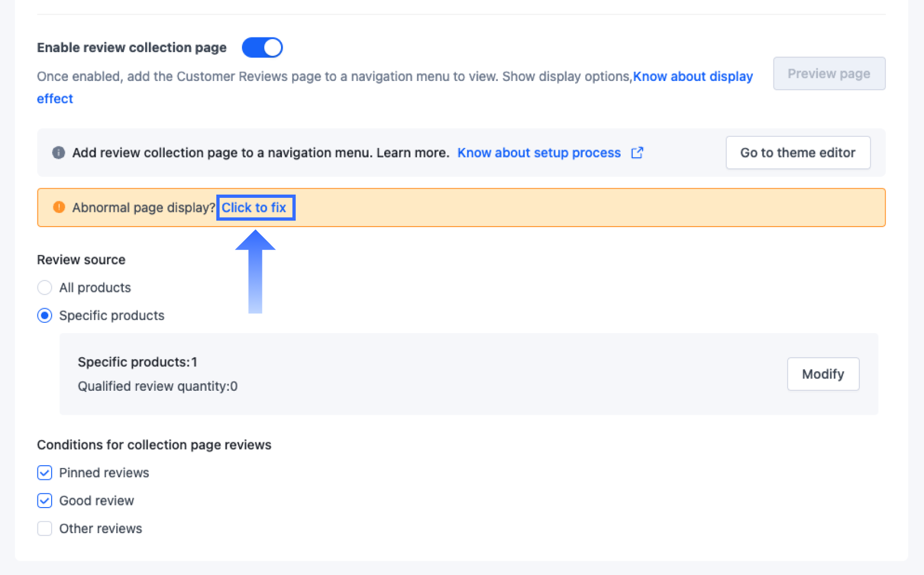Click the Abnormal page display? text
This screenshot has width=924, height=575.
coord(143,208)
